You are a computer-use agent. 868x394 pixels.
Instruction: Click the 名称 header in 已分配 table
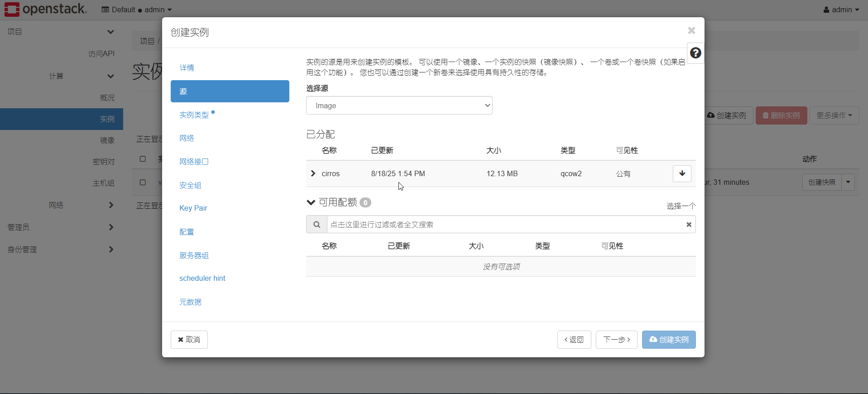click(x=329, y=150)
